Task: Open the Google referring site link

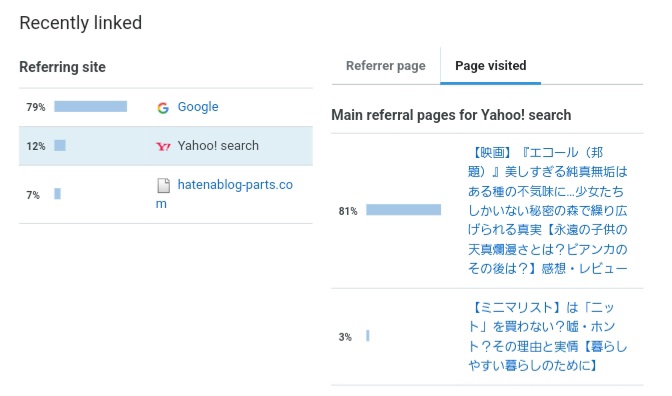Action: 198,107
